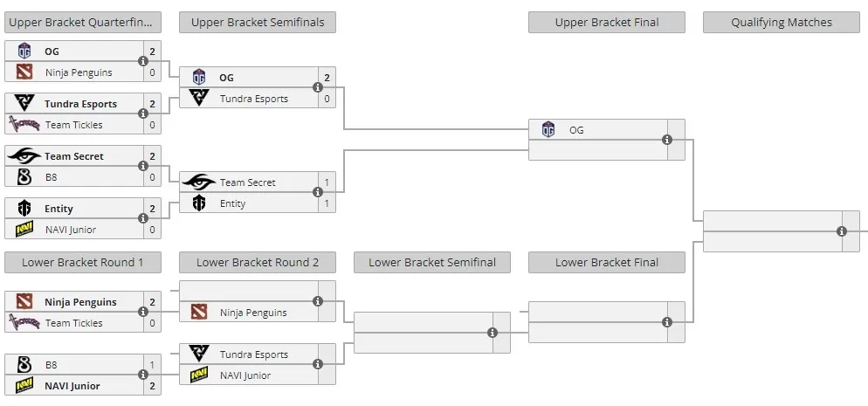The image size is (868, 406).
Task: Click Ninja Penguins in Lower Bracket Round 2
Action: 253,312
